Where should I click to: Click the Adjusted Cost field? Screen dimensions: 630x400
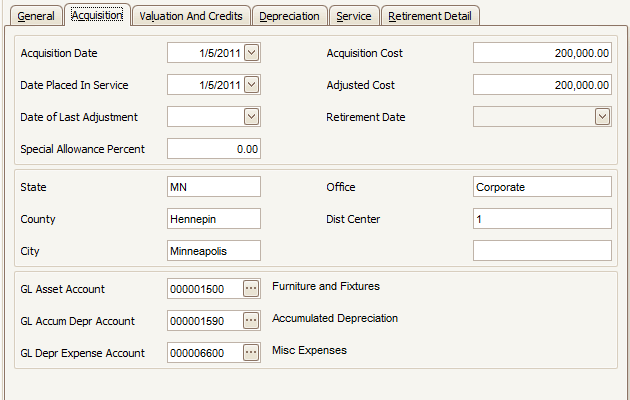(x=541, y=85)
